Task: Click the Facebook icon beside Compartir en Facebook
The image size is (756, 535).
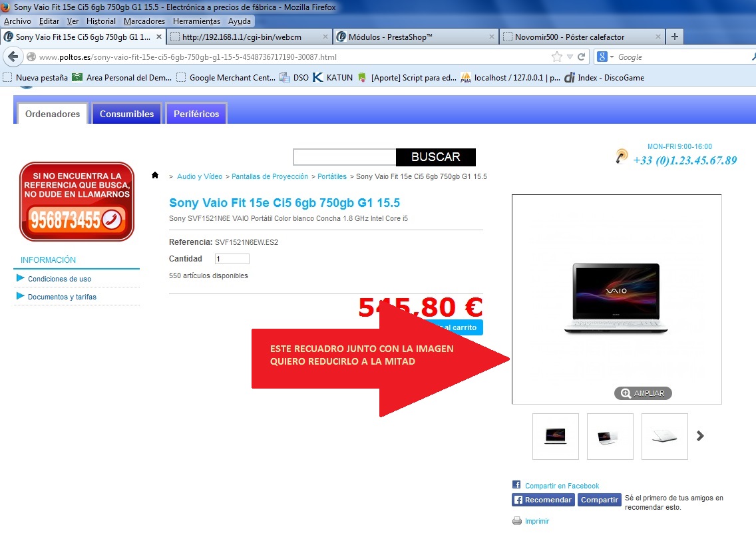Action: tap(516, 484)
